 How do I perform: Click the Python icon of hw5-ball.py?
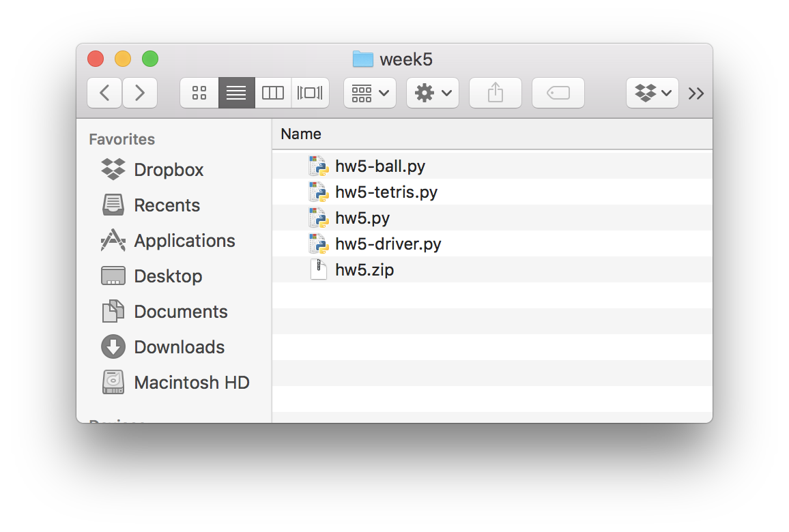pos(318,166)
